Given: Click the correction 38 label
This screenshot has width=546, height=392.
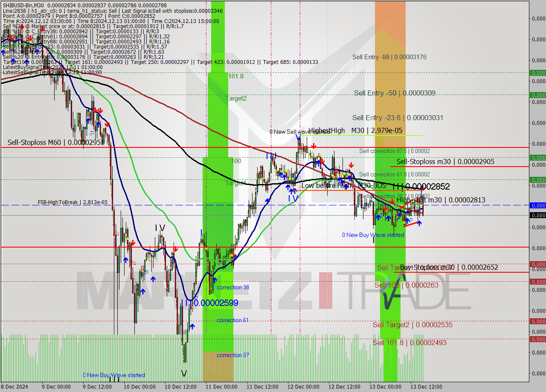Looking at the screenshot, I should 233,288.
